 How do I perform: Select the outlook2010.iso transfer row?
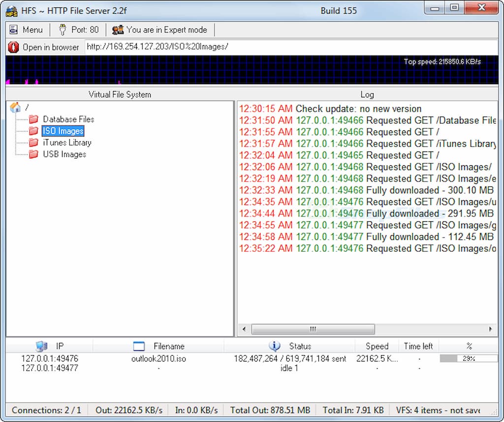(x=158, y=359)
